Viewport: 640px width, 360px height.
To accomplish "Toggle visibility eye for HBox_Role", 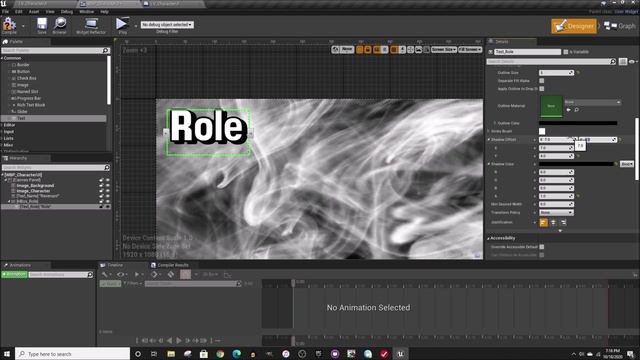I will click(x=108, y=201).
